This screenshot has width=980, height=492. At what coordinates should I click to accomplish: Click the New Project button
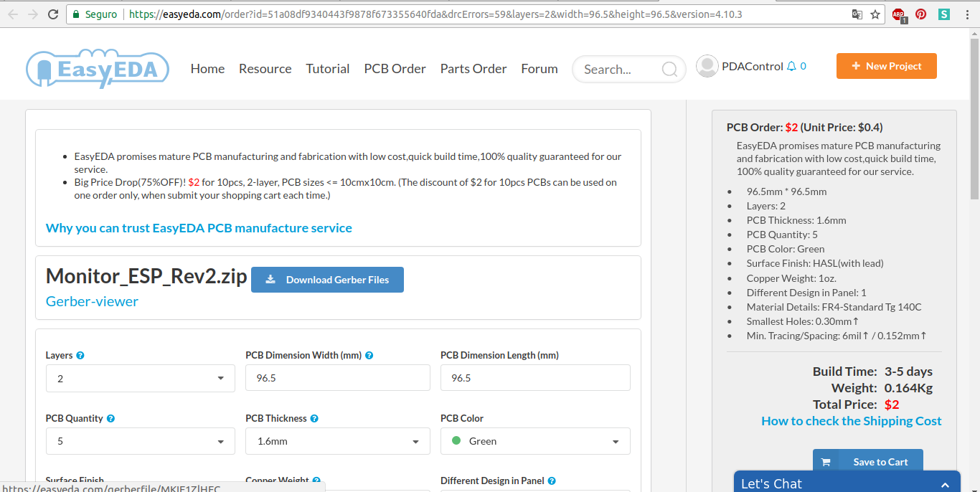pos(887,66)
